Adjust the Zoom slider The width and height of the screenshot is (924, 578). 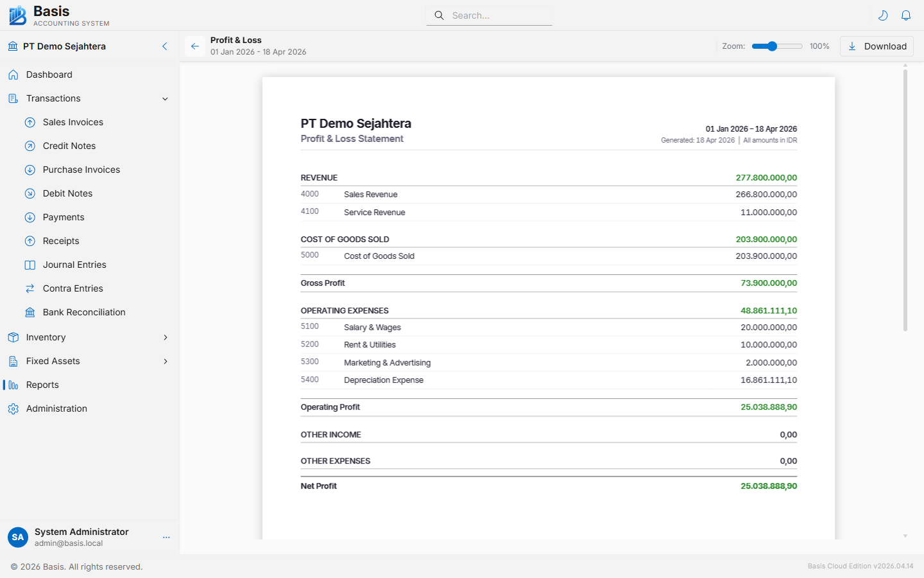[776, 46]
